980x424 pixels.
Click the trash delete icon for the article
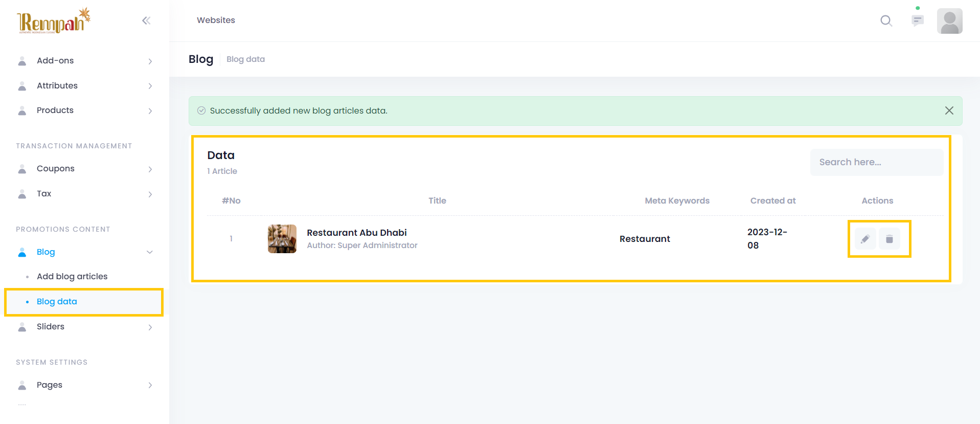click(x=890, y=239)
